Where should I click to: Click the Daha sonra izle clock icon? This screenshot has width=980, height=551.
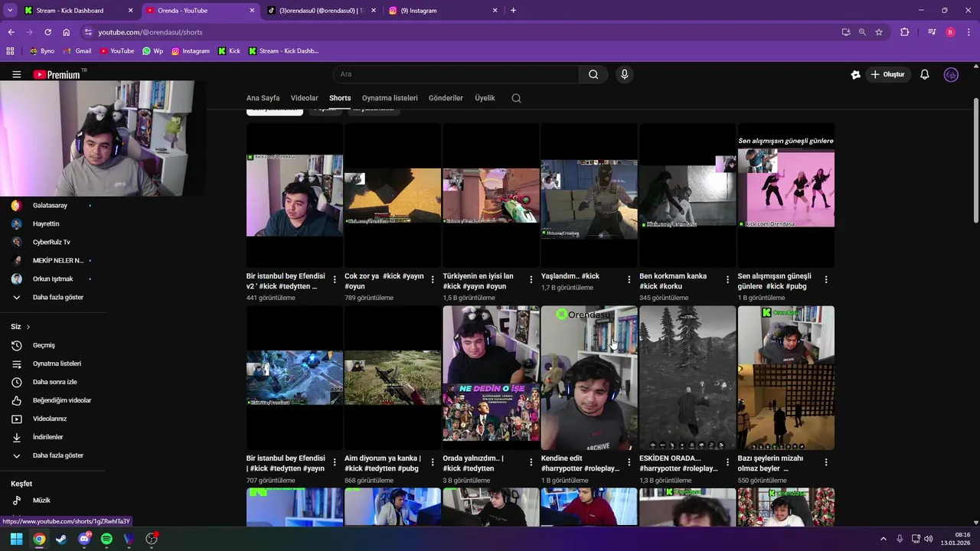coord(16,382)
